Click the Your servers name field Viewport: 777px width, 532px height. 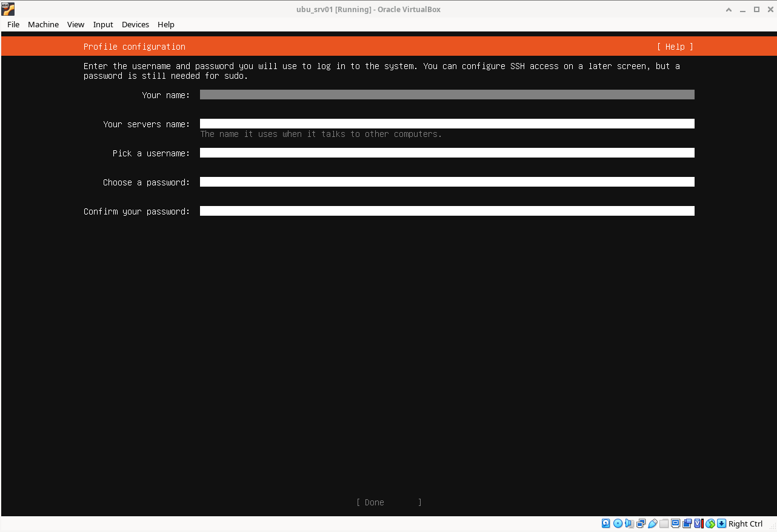pyautogui.click(x=447, y=124)
